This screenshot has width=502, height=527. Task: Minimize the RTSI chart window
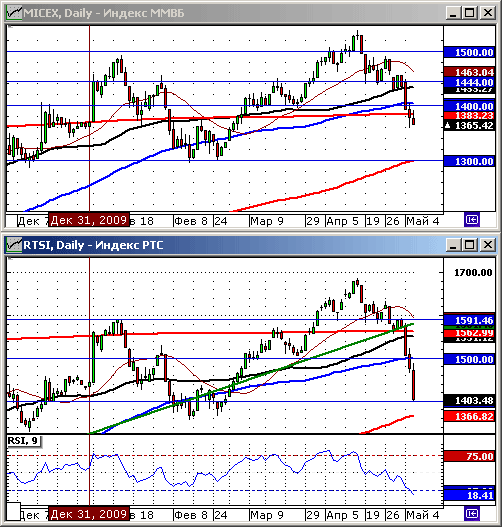[453, 245]
